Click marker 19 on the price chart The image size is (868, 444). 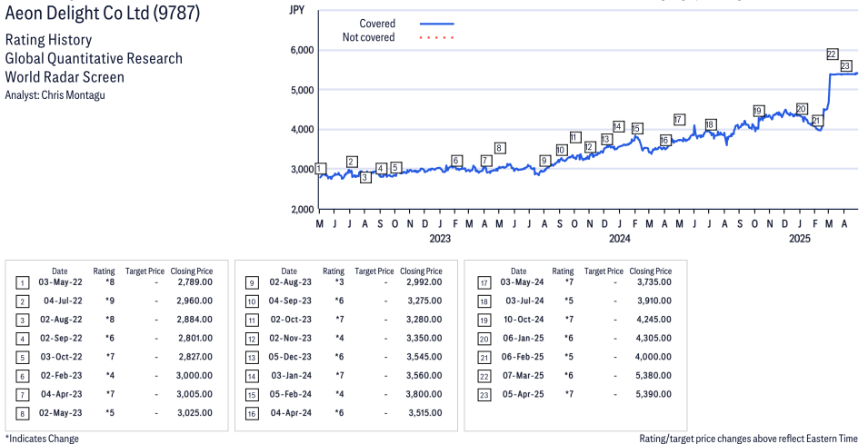tap(758, 111)
